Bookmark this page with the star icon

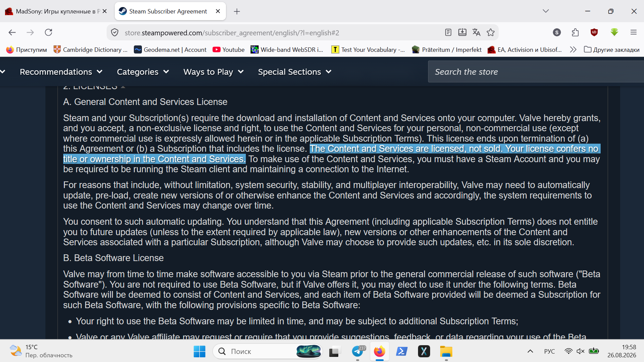(x=491, y=32)
